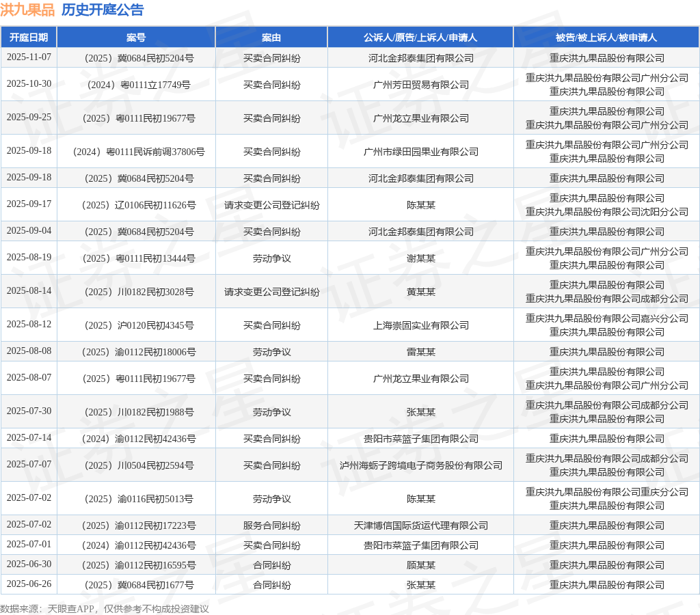Select the 案号 column header
This screenshot has height=615, width=700.
136,38
